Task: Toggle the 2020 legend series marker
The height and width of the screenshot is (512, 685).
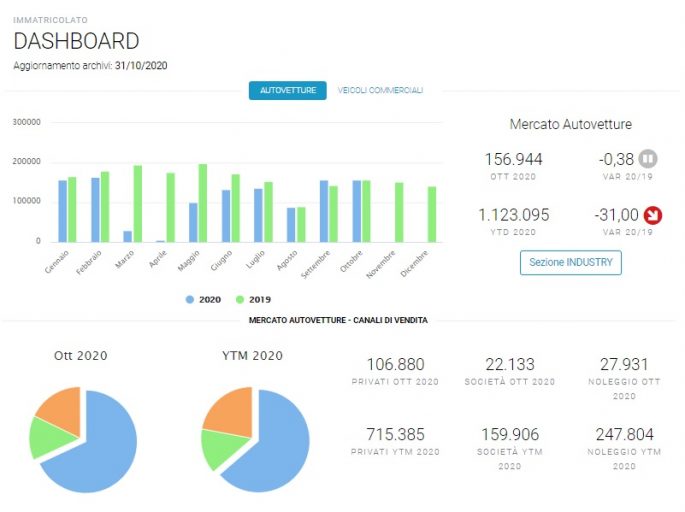Action: tap(190, 300)
